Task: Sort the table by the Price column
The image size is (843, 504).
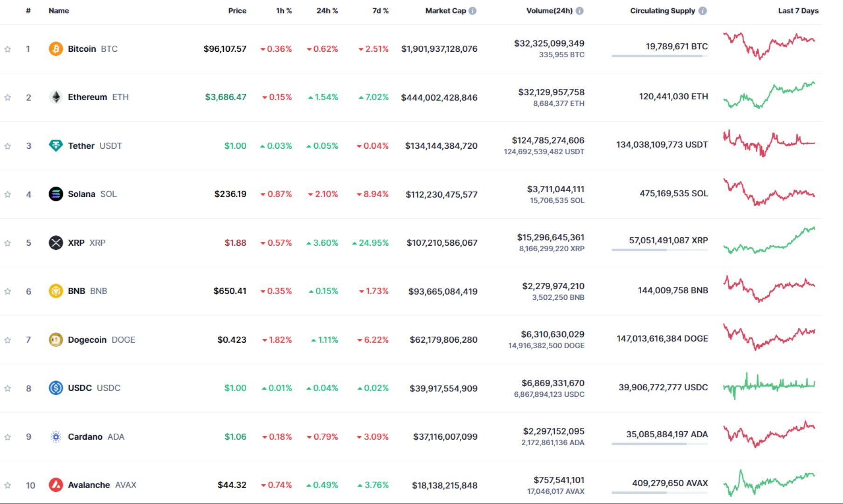Action: [x=237, y=10]
